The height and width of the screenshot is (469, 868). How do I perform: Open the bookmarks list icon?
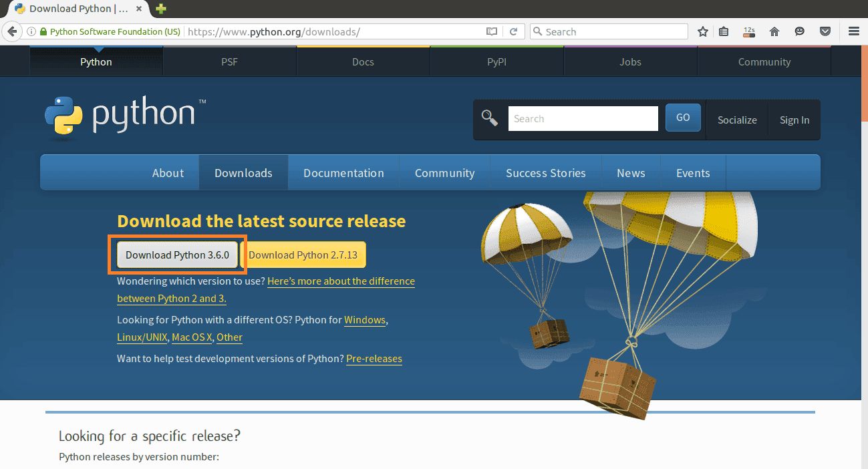point(724,31)
